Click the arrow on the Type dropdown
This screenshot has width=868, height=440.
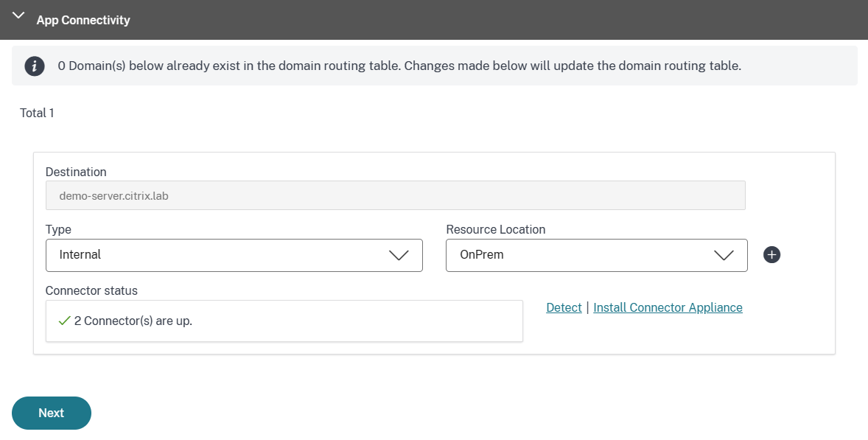click(x=399, y=255)
